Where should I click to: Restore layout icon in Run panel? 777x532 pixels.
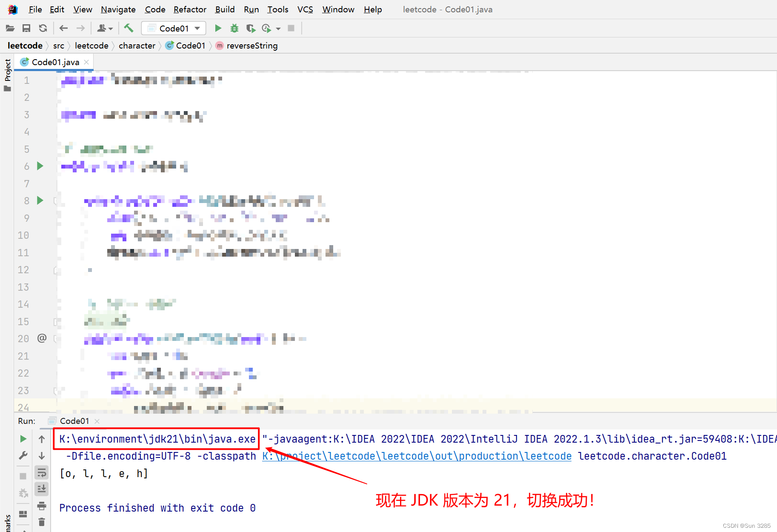pyautogui.click(x=23, y=514)
